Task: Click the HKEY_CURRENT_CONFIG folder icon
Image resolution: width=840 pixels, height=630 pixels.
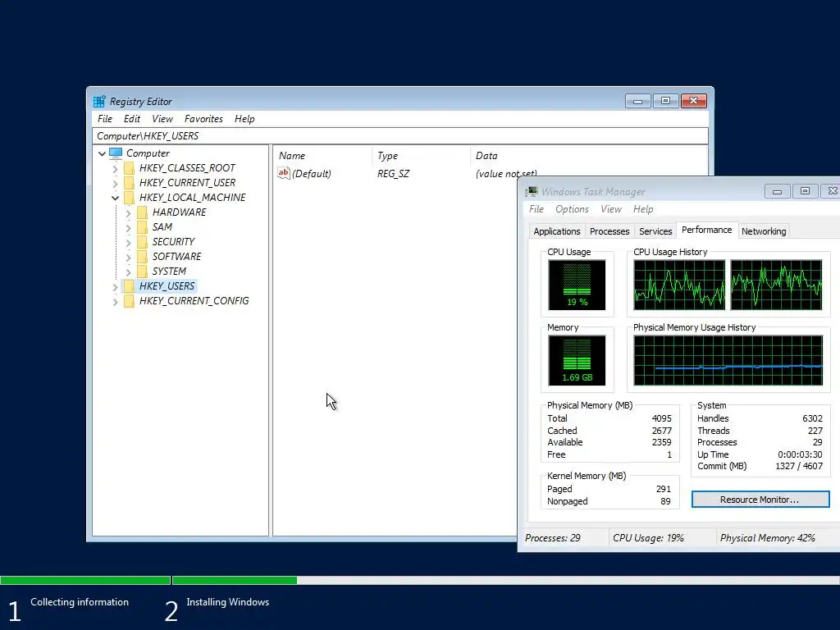Action: (129, 301)
